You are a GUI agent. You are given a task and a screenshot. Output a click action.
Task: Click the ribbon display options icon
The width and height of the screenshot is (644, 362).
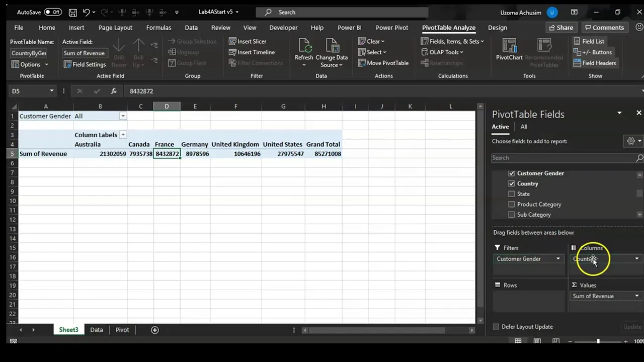click(x=574, y=12)
